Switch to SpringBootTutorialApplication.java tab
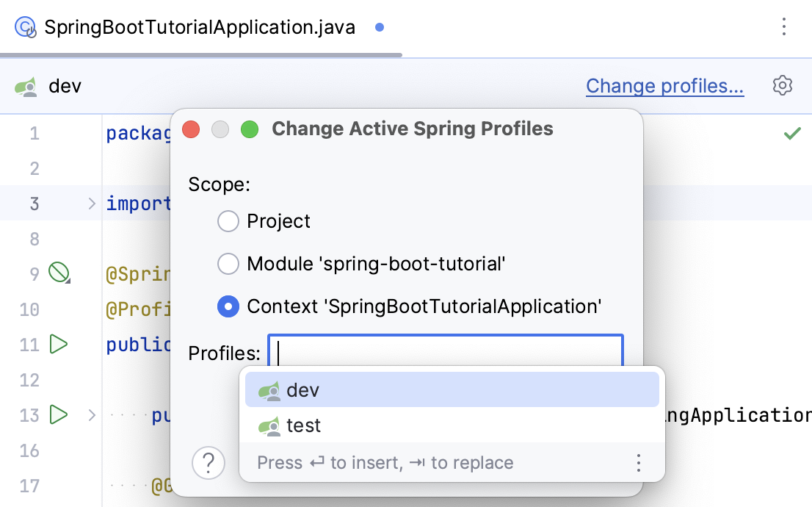This screenshot has width=812, height=507. [199, 28]
